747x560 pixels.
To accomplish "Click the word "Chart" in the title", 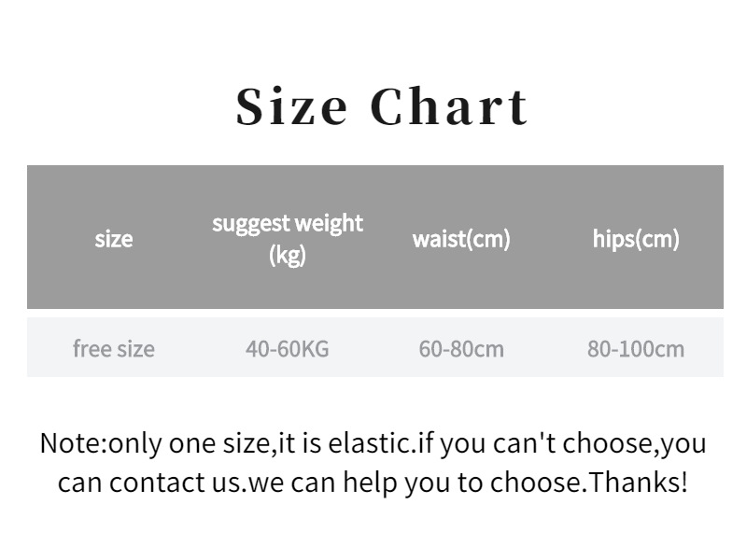I will [449, 106].
